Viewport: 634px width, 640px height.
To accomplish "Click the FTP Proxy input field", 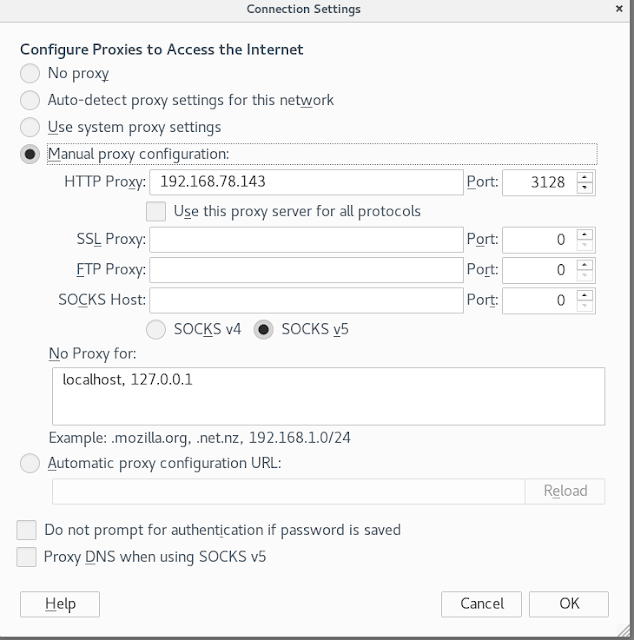I will tap(306, 270).
